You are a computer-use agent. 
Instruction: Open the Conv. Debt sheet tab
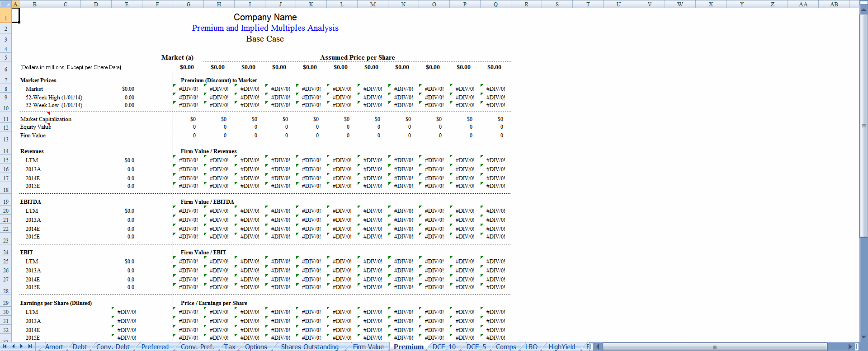coord(113,347)
